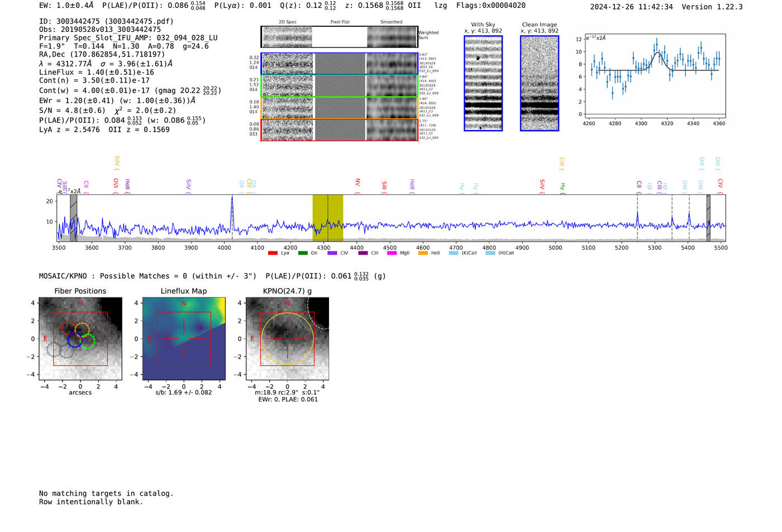Click the emission line fit plot
Screen dimensions: 782x532
click(x=655, y=76)
